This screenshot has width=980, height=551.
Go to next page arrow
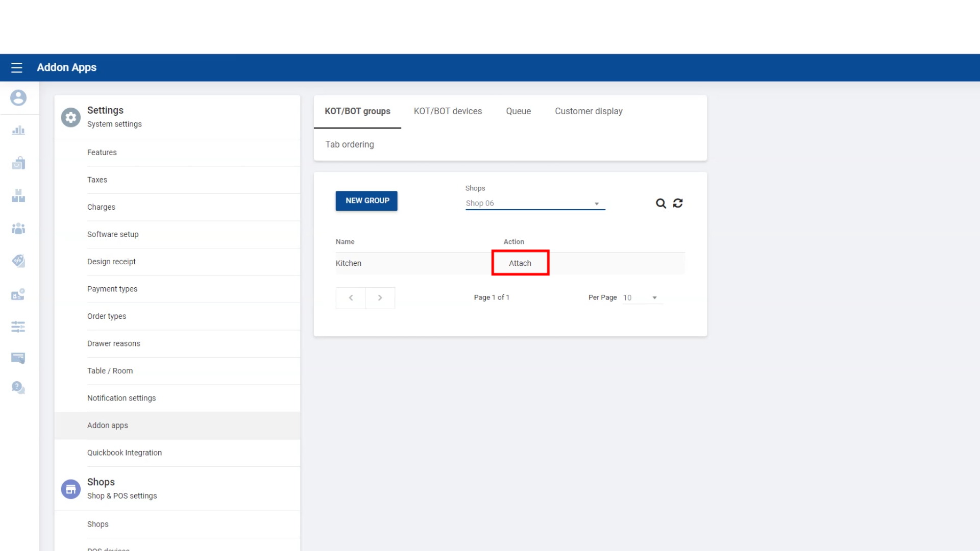pos(380,298)
